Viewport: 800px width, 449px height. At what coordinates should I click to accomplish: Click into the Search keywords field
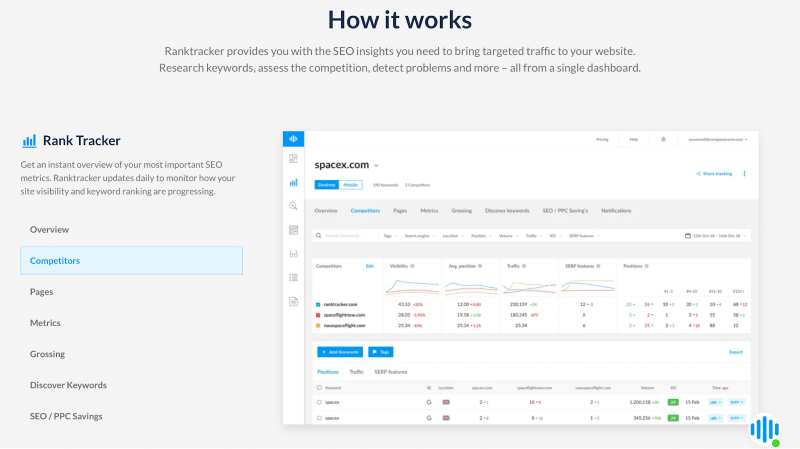point(347,236)
